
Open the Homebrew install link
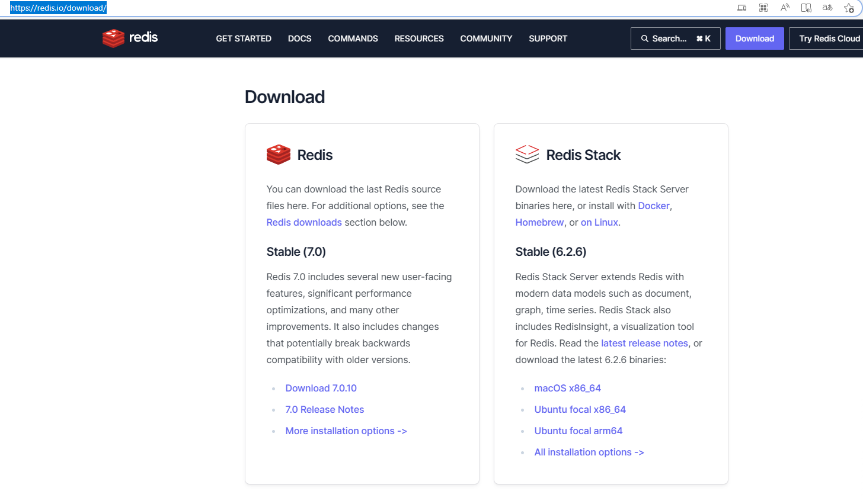pyautogui.click(x=539, y=222)
